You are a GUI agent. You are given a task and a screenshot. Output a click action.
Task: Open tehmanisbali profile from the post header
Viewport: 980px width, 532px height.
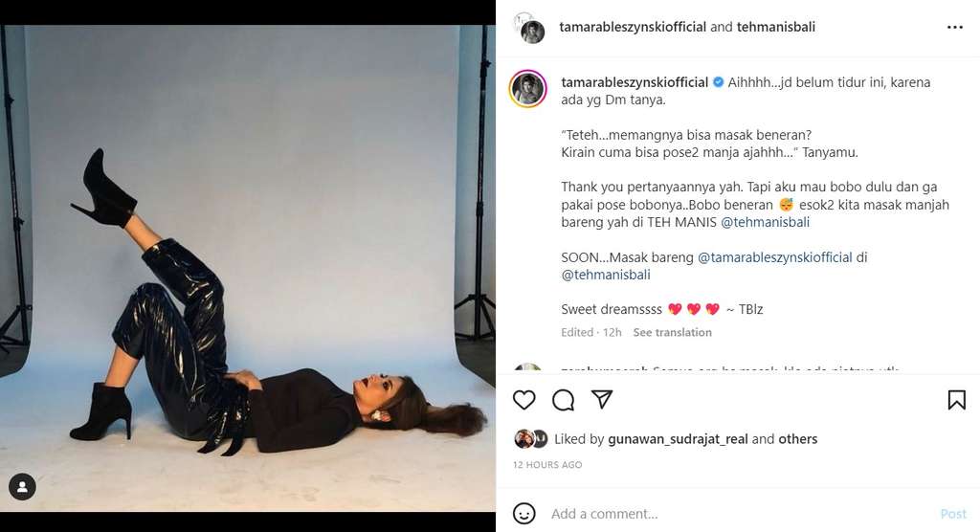pyautogui.click(x=775, y=27)
